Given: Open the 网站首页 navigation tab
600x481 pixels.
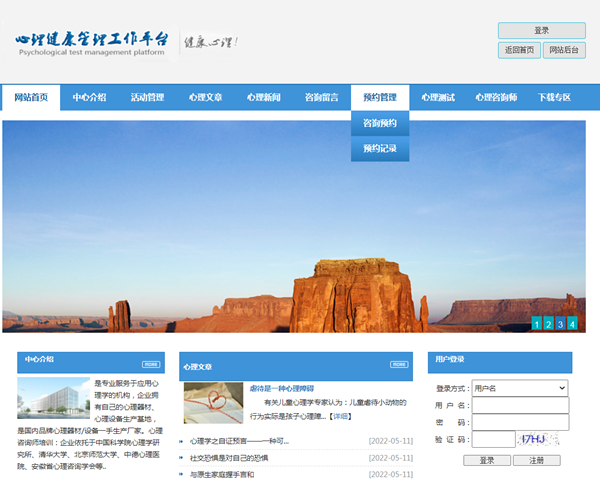Looking at the screenshot, I should tap(32, 98).
